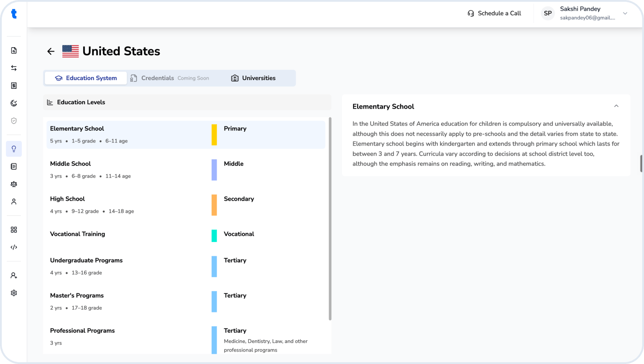Open the balance scales sidebar icon
This screenshot has width=644, height=364.
14,184
